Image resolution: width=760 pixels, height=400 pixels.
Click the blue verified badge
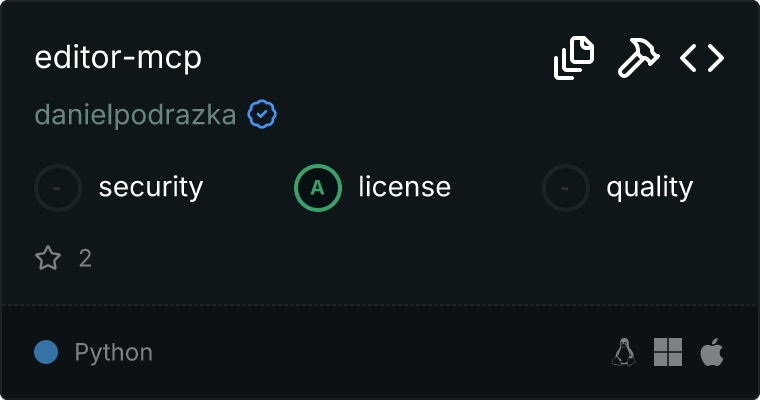(262, 115)
